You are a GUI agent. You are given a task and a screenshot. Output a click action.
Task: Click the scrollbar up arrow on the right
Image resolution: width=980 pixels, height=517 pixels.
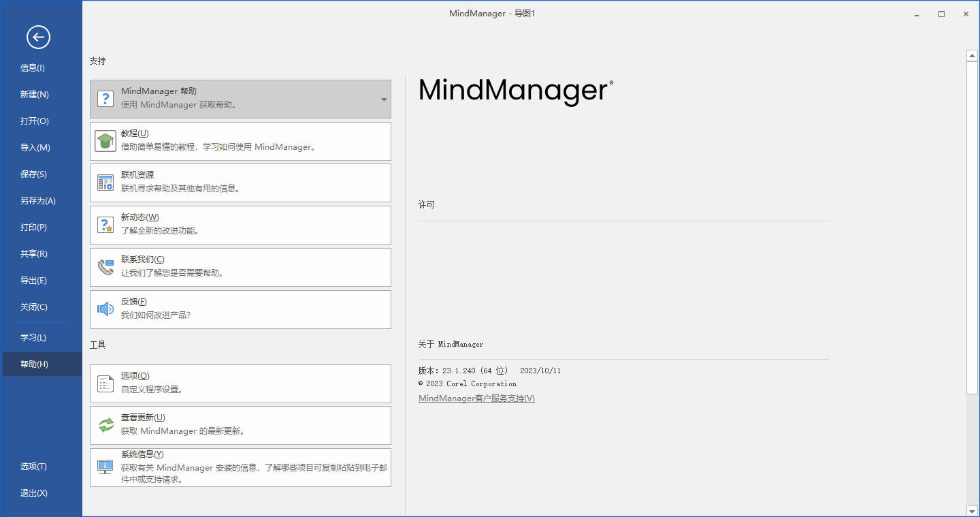[x=972, y=55]
